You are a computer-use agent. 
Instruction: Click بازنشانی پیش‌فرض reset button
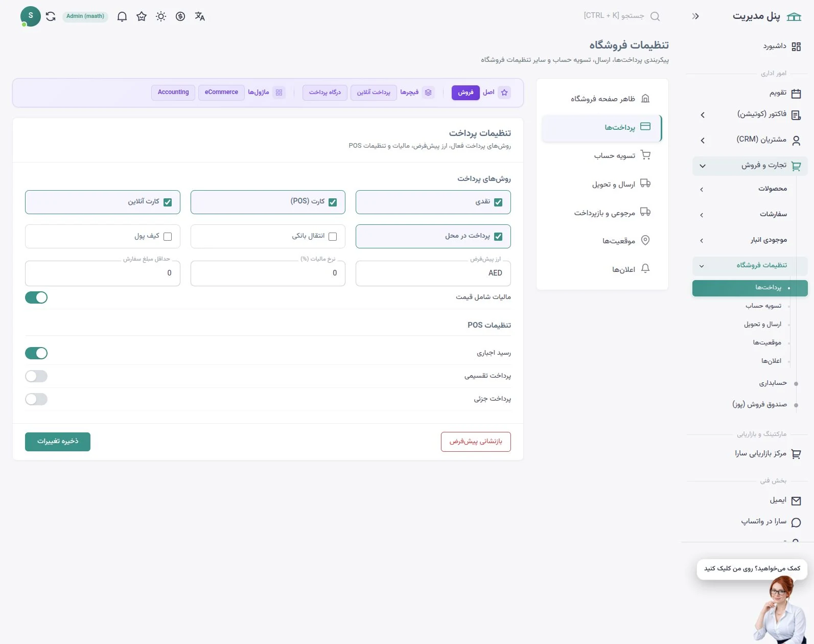pos(476,442)
